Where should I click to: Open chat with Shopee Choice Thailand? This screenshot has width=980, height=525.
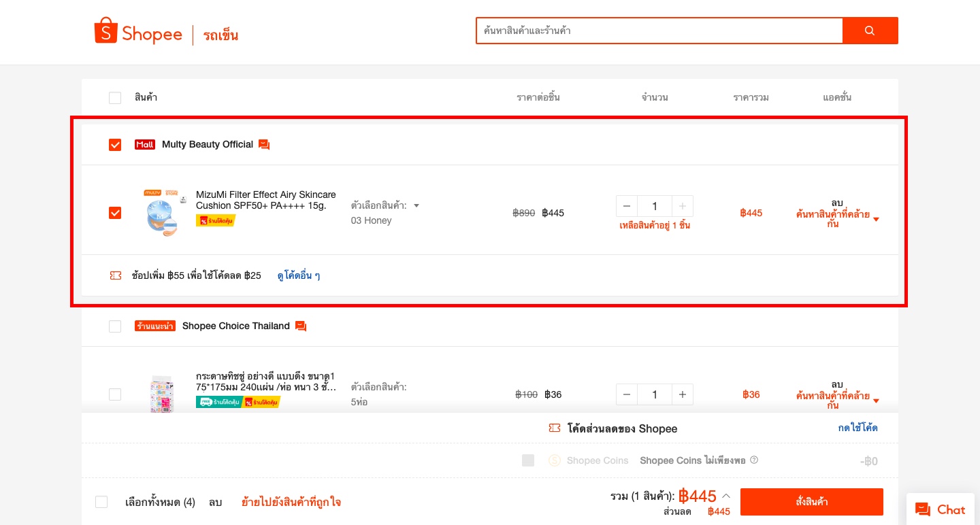coord(301,326)
